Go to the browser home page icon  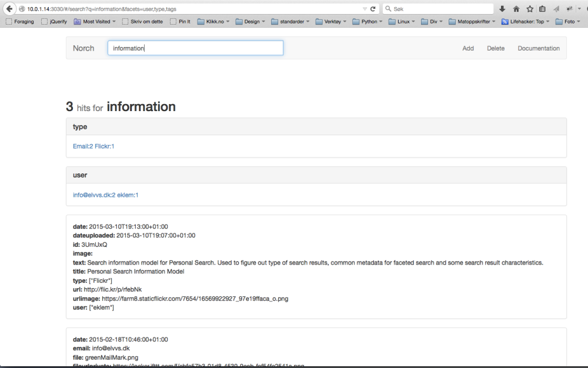tap(516, 9)
